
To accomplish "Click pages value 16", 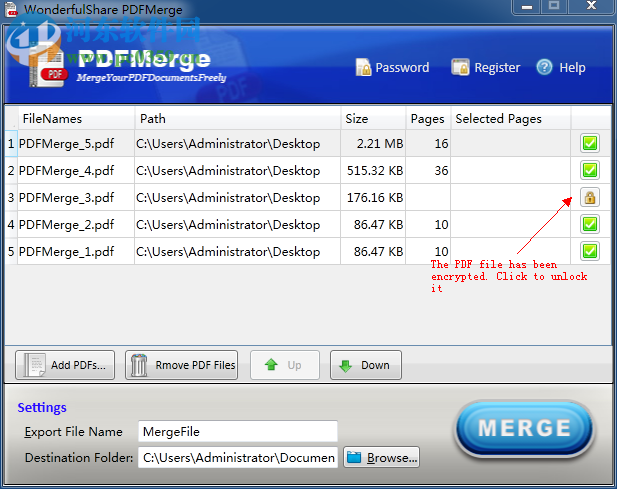I will (441, 144).
